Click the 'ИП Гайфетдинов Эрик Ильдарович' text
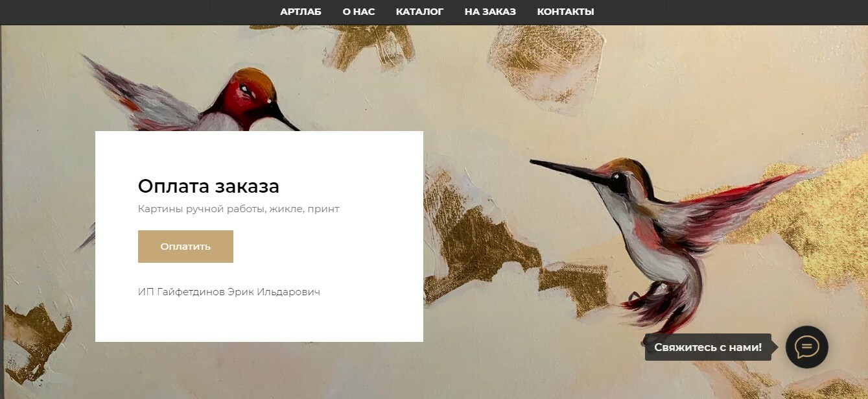868x399 pixels. (x=229, y=292)
